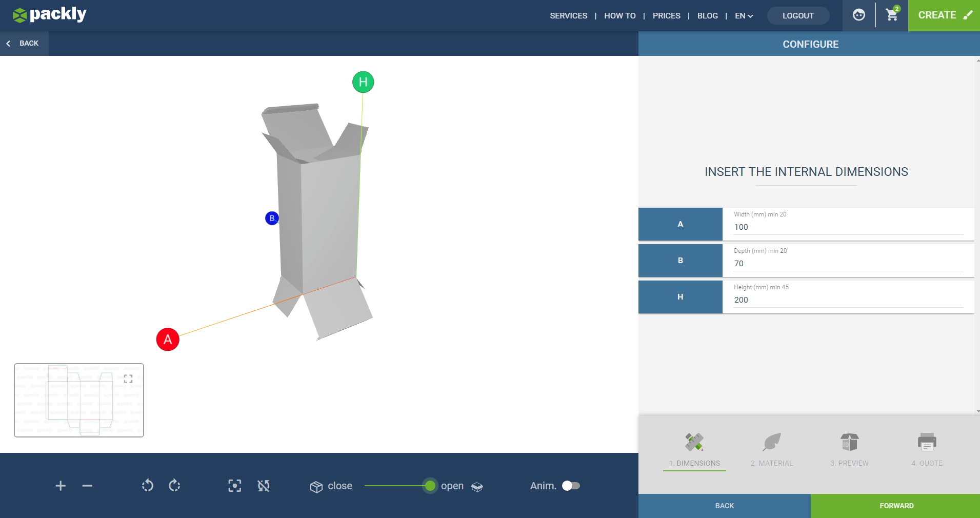980x518 pixels.
Task: Go to the PRICES page
Action: pos(666,16)
